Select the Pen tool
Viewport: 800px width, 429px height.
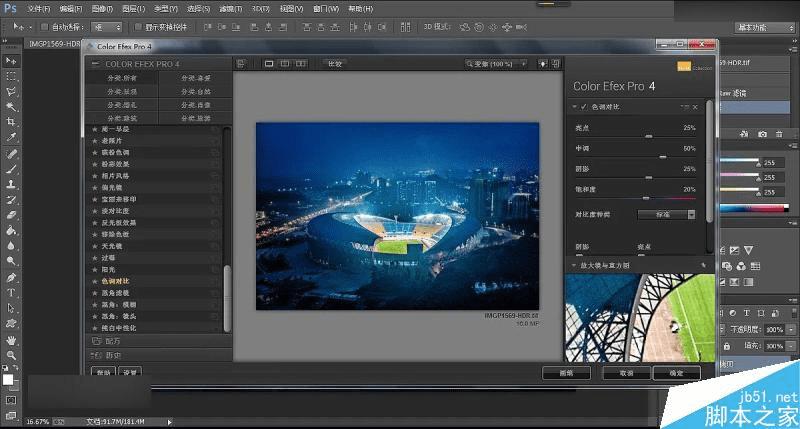pos(11,278)
